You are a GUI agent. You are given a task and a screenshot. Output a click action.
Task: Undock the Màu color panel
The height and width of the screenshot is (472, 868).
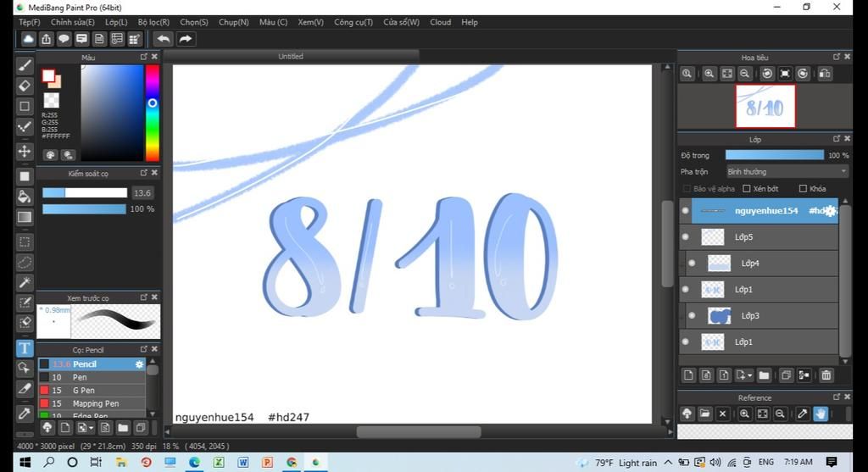(144, 57)
